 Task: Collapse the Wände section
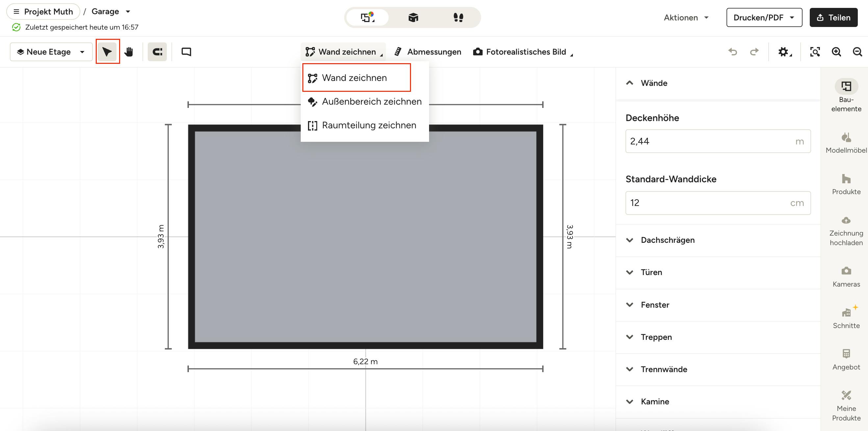point(718,83)
